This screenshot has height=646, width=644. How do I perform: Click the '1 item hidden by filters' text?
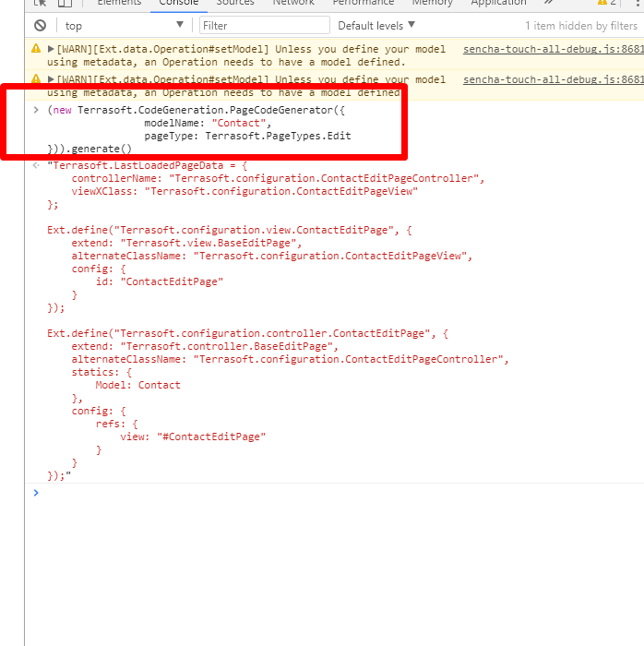[581, 26]
